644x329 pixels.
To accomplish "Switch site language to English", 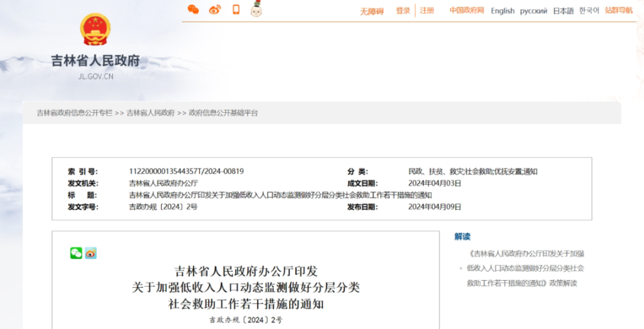I will point(502,11).
